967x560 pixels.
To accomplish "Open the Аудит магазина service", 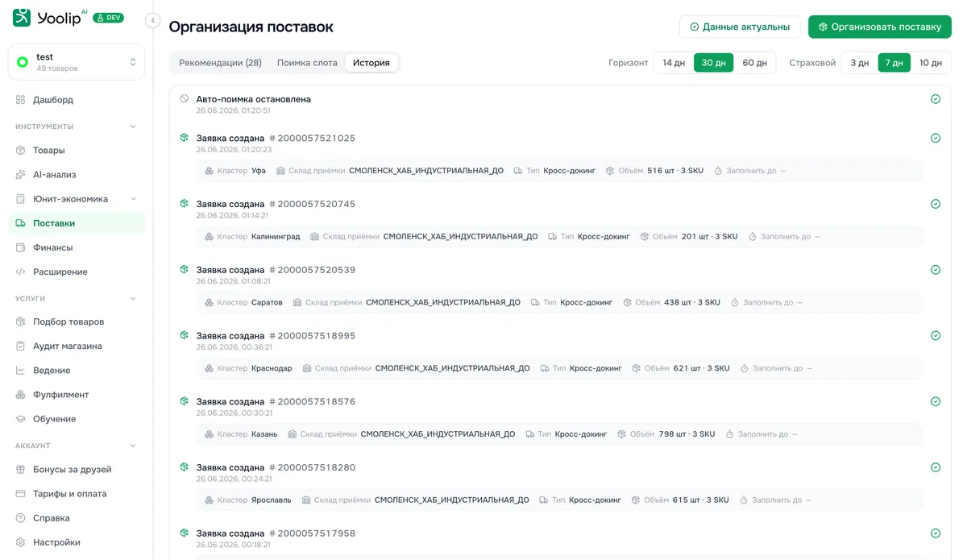I will (77, 346).
